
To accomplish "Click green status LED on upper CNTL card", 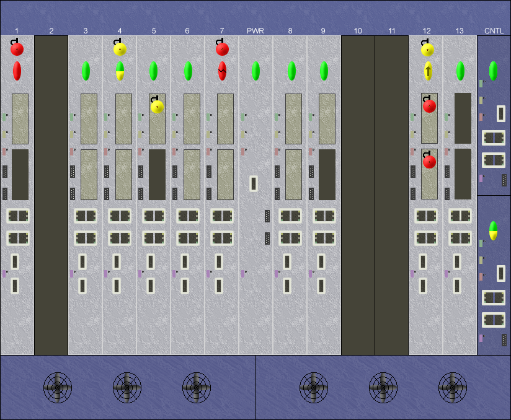I will [493, 71].
